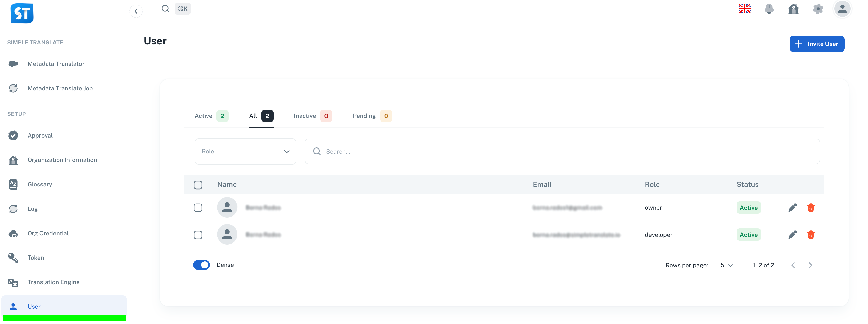Click the organization building icon in header
This screenshot has height=324, width=868.
[x=793, y=9]
